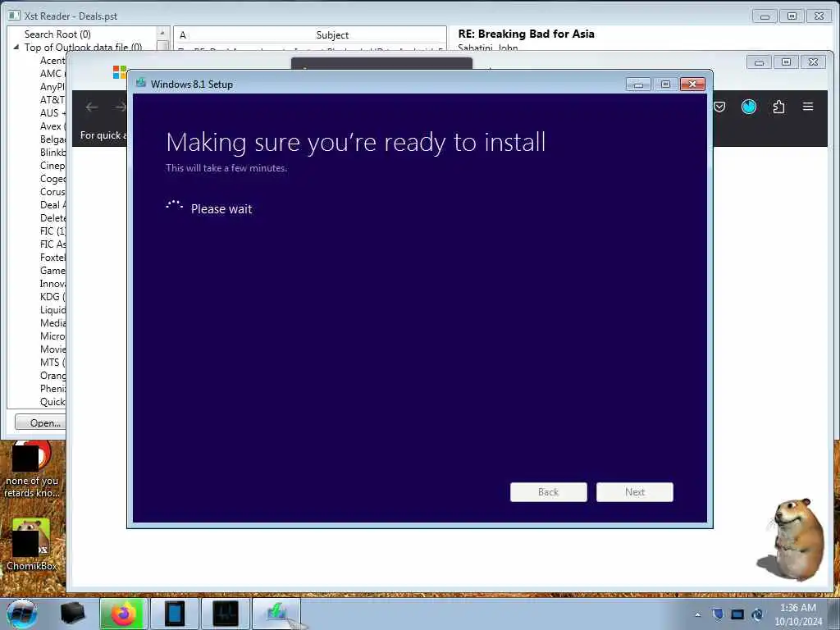The width and height of the screenshot is (840, 630).
Task: Switch to Xst Reader blue taskbar icon
Action: point(174,614)
